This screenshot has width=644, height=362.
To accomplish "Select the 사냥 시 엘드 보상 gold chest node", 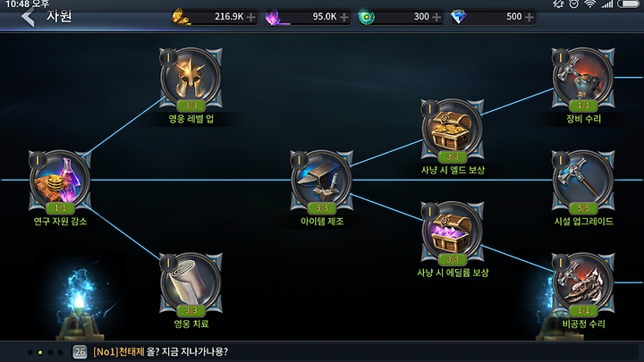I will point(453,130).
